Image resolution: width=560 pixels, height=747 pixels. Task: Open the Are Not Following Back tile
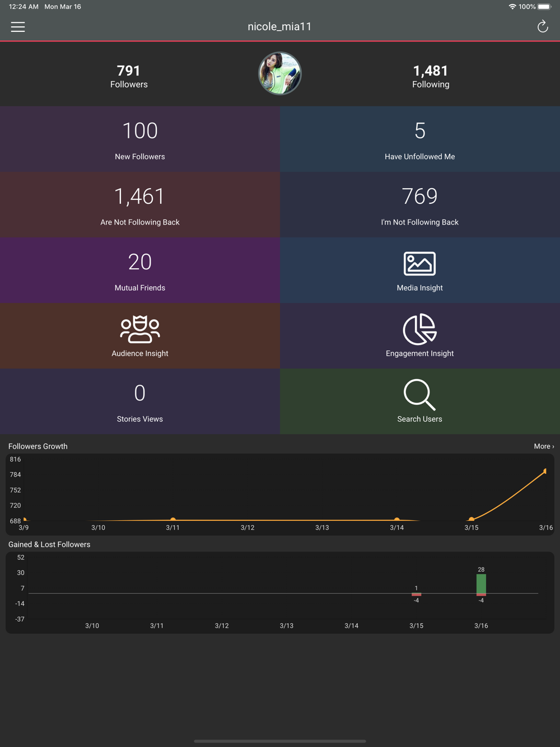(140, 204)
